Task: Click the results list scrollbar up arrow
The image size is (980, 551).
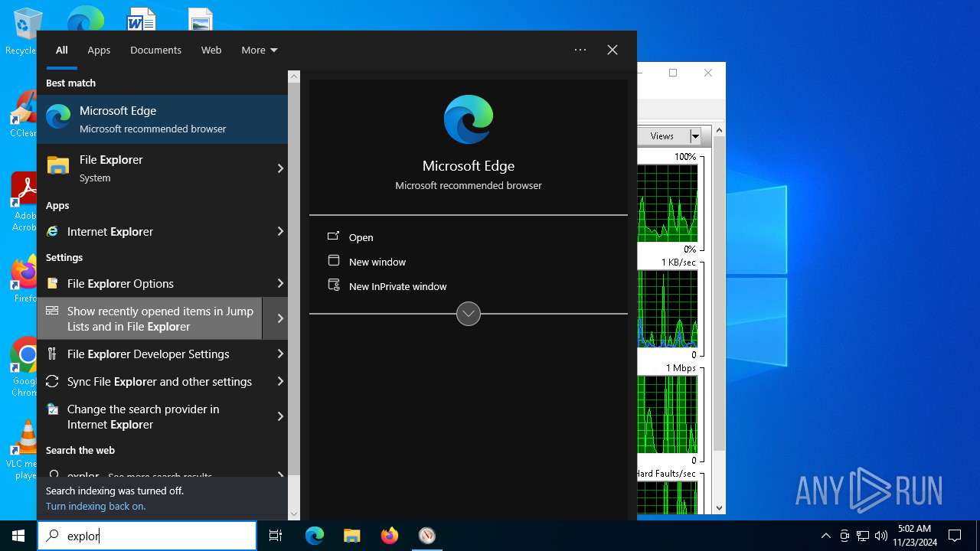Action: point(294,77)
